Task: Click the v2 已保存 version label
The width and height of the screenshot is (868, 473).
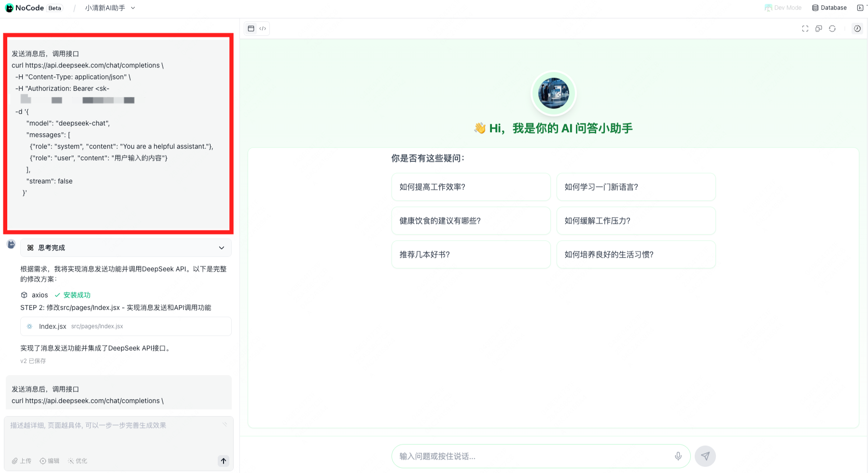Action: pos(32,361)
